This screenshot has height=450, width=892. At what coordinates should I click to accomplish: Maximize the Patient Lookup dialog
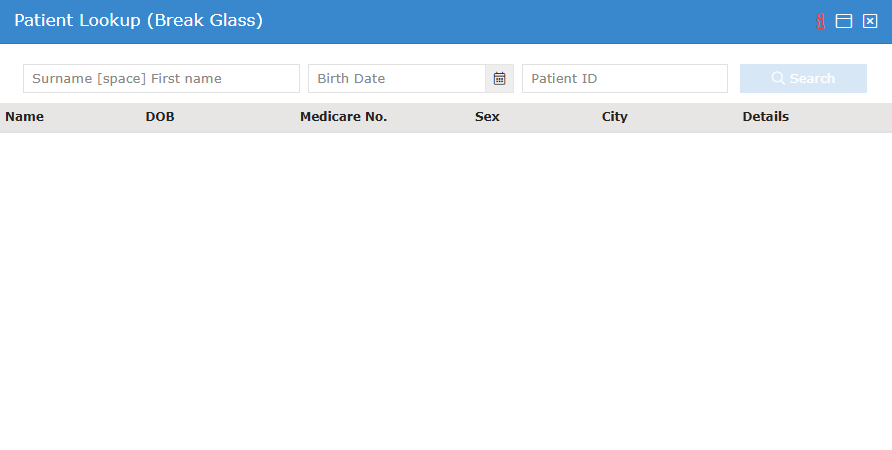[844, 21]
